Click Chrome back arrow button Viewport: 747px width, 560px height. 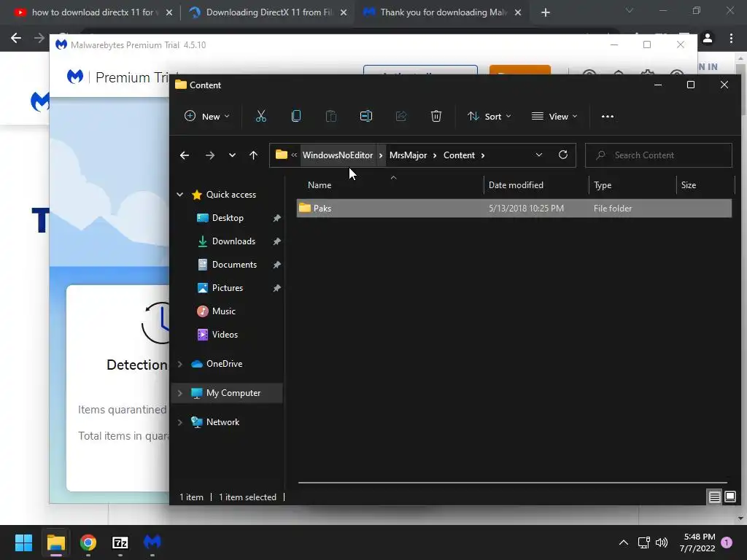point(16,38)
